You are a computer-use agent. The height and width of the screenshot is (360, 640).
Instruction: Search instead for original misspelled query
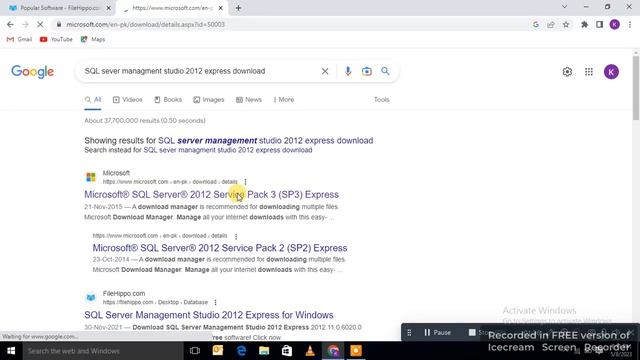228,150
